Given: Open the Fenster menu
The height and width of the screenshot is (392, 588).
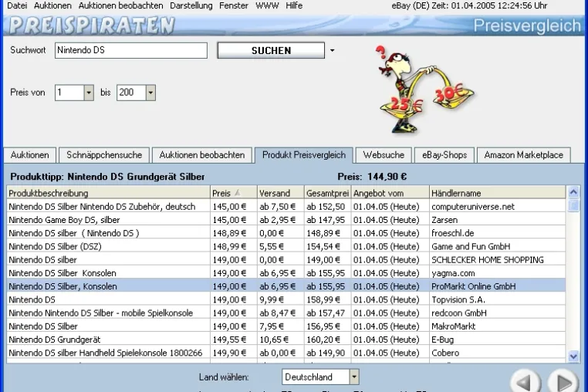Looking at the screenshot, I should (x=234, y=5).
